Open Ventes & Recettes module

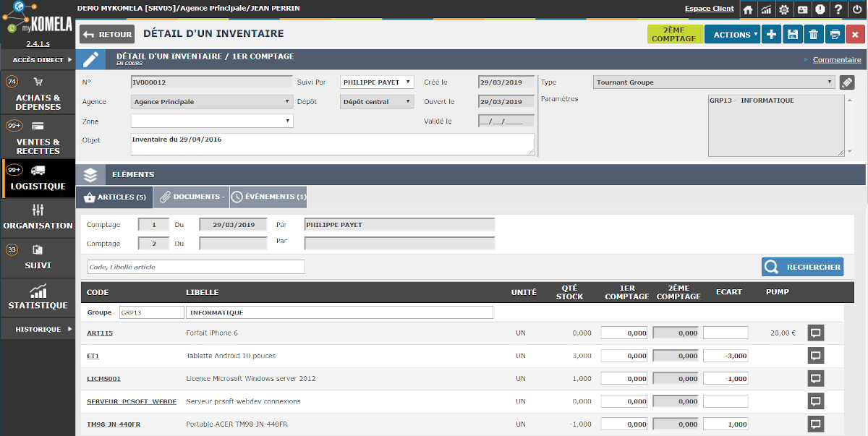click(38, 137)
